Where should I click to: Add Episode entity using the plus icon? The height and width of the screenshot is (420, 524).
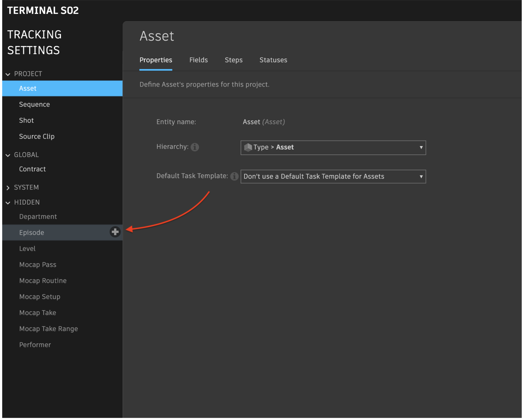pos(115,232)
